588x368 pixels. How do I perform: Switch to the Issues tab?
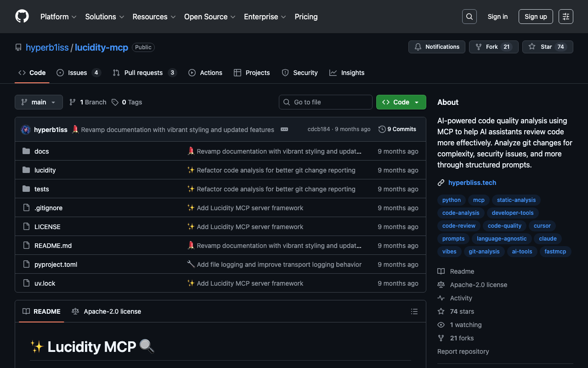(x=78, y=73)
